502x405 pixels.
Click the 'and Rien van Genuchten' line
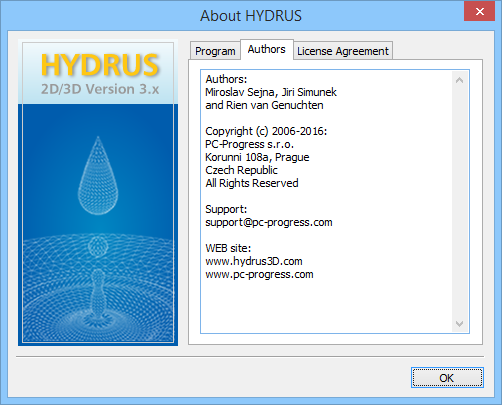coord(264,105)
